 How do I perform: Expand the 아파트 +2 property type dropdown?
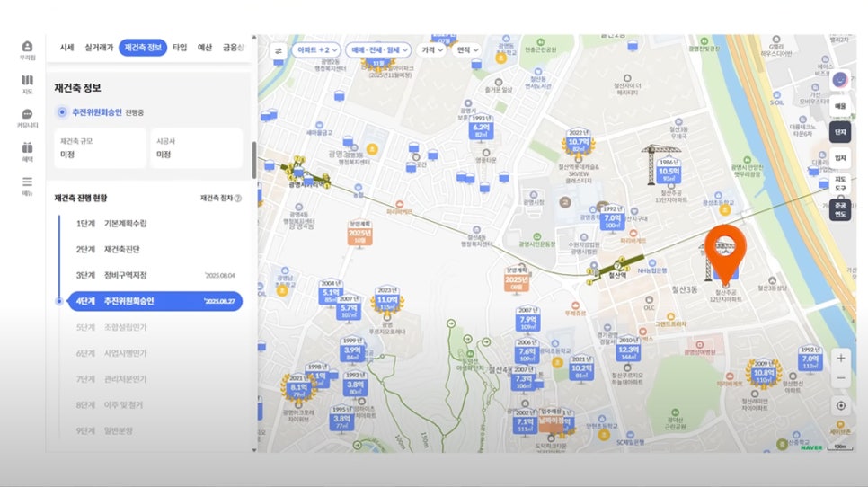315,50
